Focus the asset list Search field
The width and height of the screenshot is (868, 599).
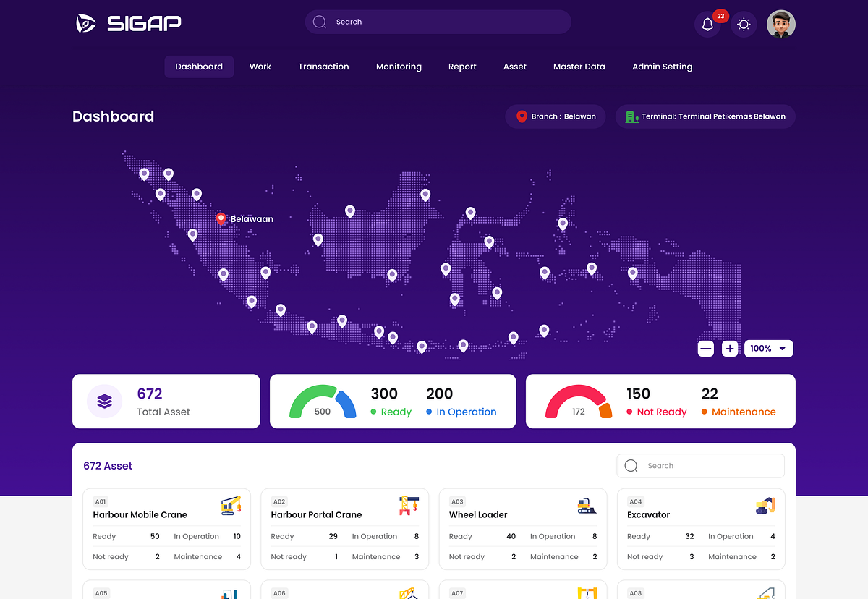tap(700, 466)
